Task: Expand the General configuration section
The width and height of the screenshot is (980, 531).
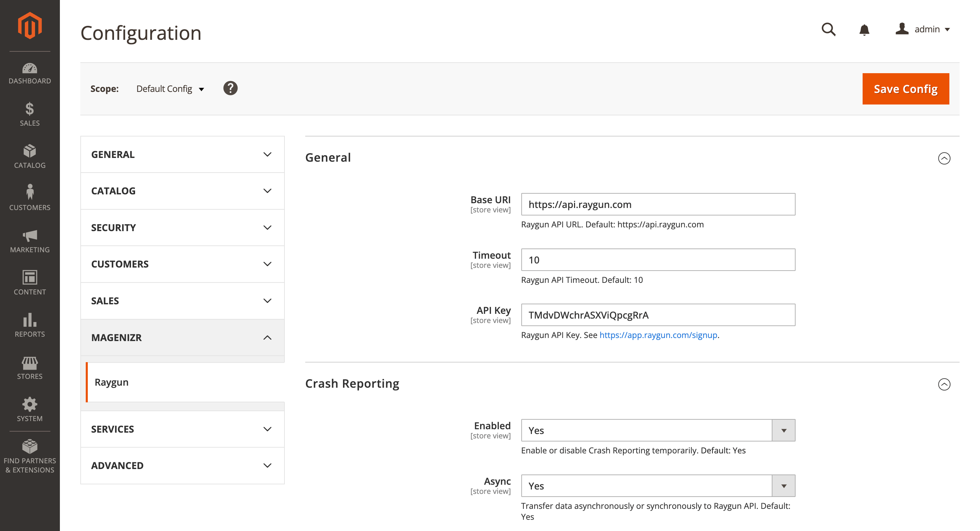Action: click(182, 154)
